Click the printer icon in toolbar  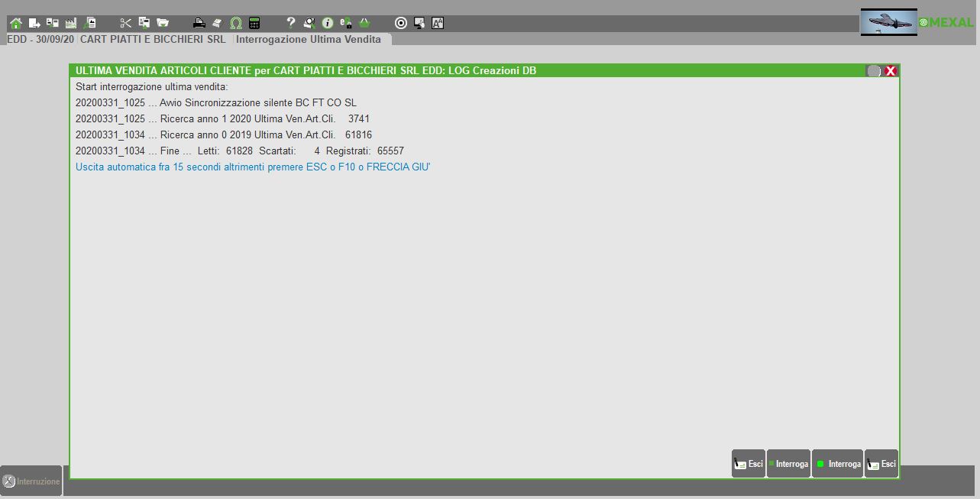(199, 23)
